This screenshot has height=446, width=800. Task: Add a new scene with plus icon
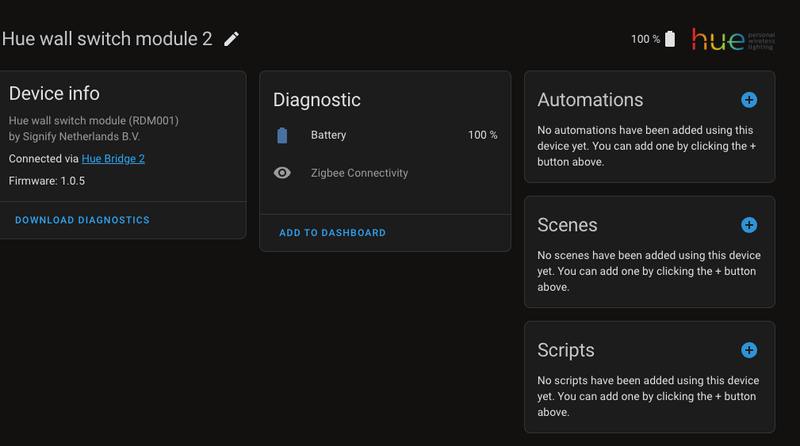pyautogui.click(x=749, y=225)
